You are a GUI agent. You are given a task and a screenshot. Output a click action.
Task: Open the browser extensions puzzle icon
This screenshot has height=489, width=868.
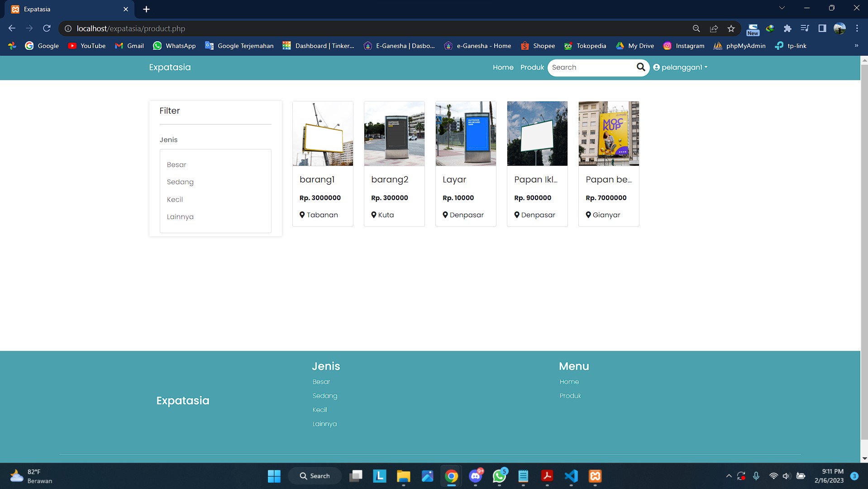click(787, 29)
